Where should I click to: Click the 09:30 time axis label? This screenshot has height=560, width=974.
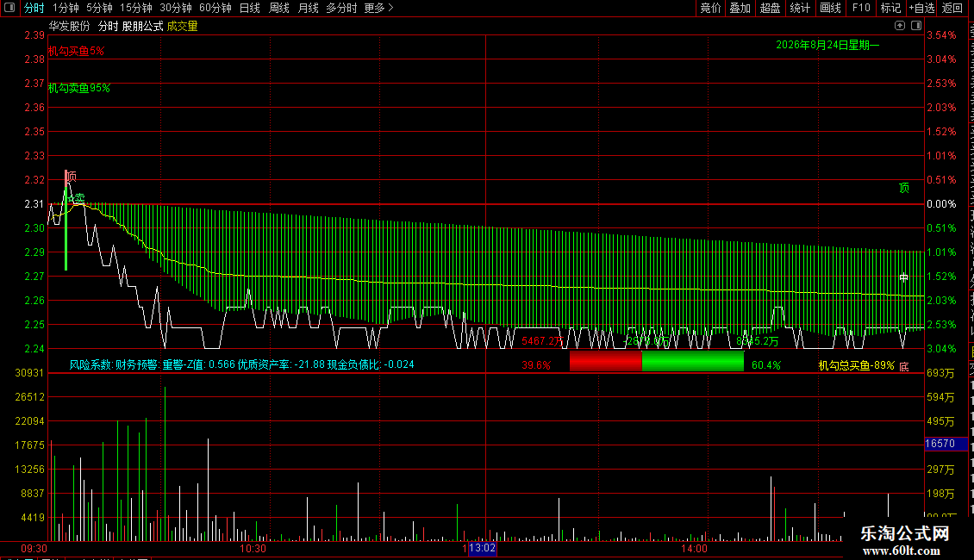pos(34,549)
